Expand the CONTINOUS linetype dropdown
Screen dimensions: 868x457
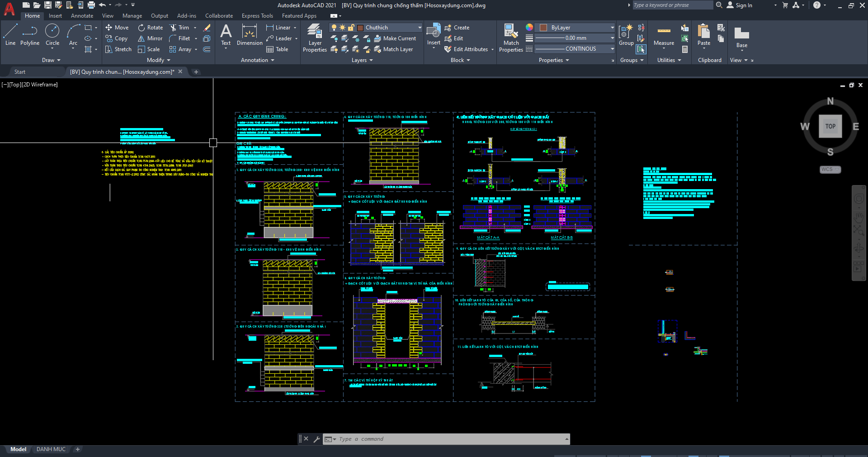(x=612, y=49)
